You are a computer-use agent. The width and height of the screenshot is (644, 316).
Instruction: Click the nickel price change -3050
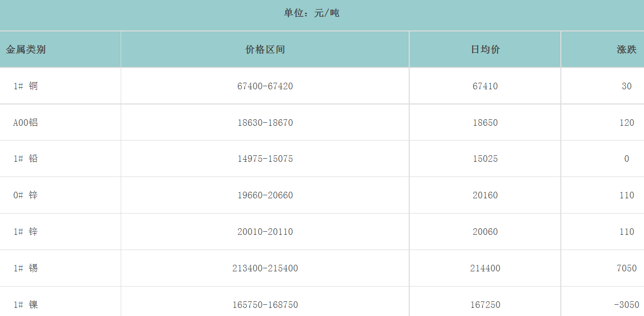click(626, 305)
